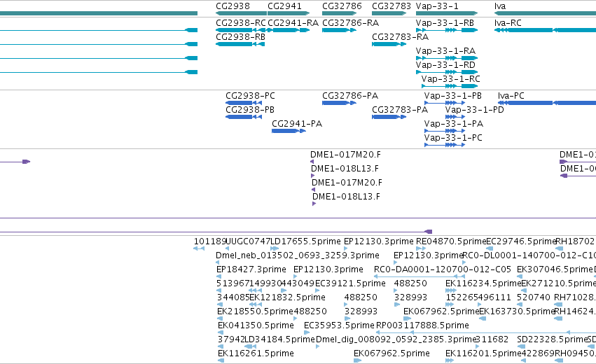Open the LD34184.5prime EST label
This screenshot has width=596, height=364.
(x=279, y=339)
